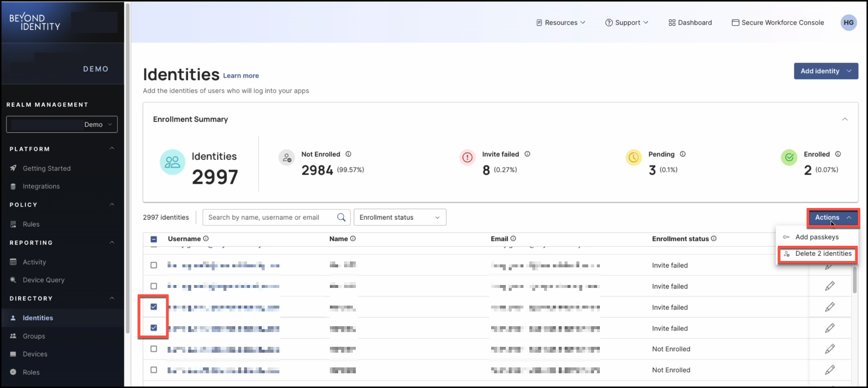Screen dimensions: 868x388
Task: Uncheck the second selected row checkbox
Action: click(154, 328)
